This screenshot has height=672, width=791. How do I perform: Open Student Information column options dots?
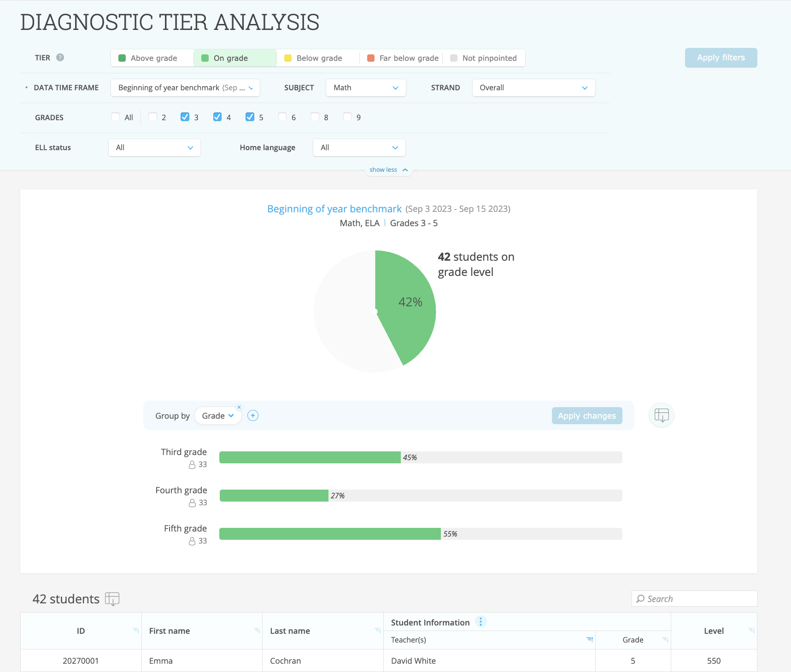pos(480,622)
